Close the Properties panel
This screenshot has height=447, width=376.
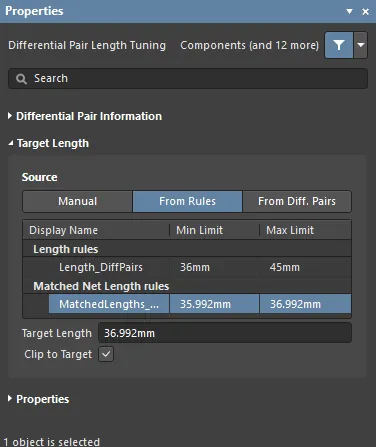365,12
